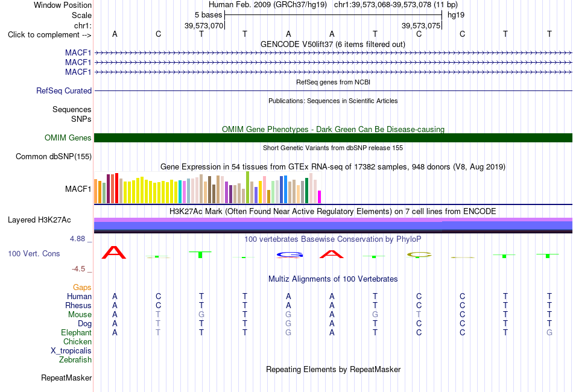This screenshot has width=573, height=392.
Task: Click the RefSeq Curated intron line
Action: (333, 90)
